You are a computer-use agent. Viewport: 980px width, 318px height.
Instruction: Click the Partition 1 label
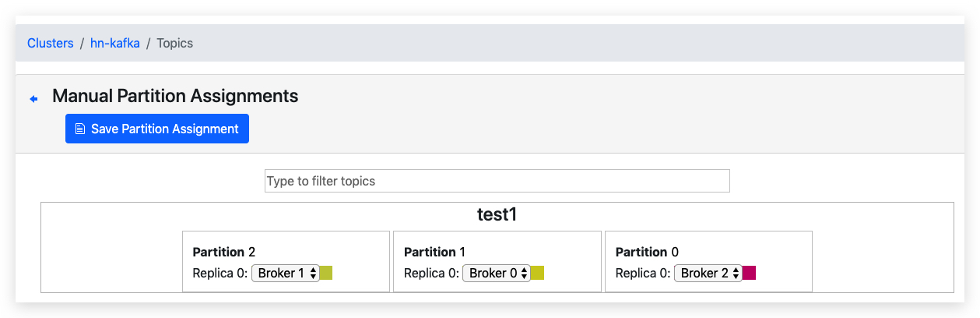435,252
